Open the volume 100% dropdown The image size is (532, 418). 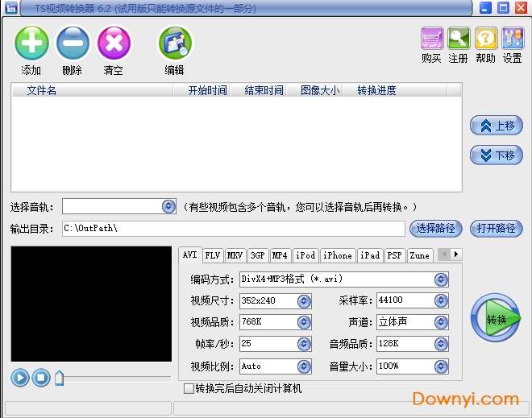click(x=441, y=366)
